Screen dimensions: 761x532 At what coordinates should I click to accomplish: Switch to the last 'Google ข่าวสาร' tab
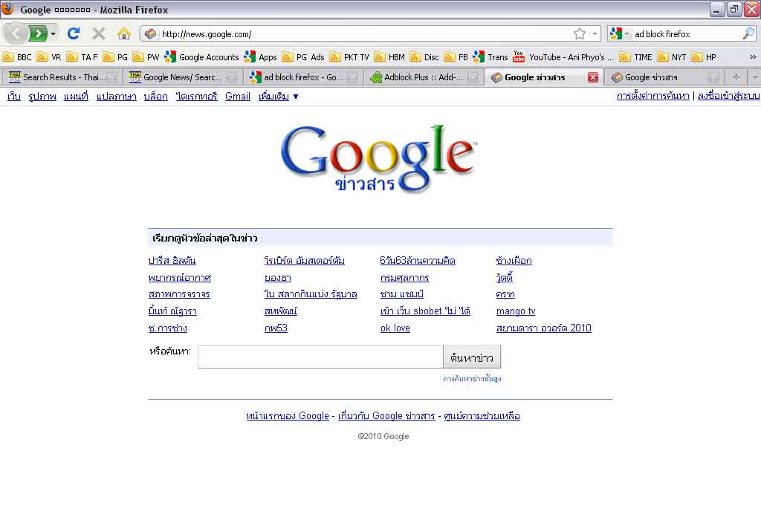(x=664, y=77)
